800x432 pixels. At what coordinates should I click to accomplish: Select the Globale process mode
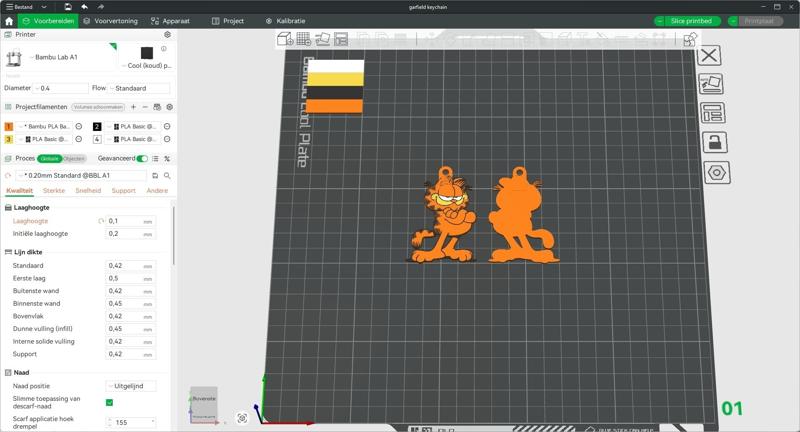click(49, 159)
